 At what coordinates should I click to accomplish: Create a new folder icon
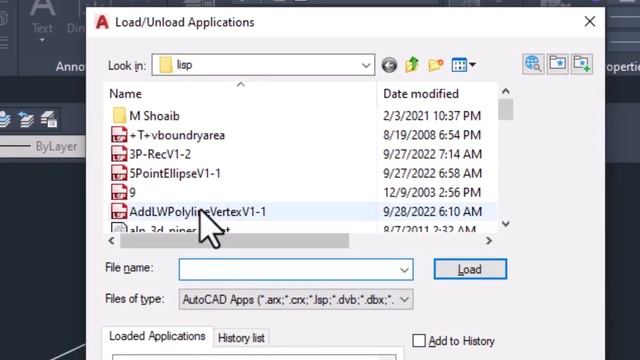(x=436, y=65)
